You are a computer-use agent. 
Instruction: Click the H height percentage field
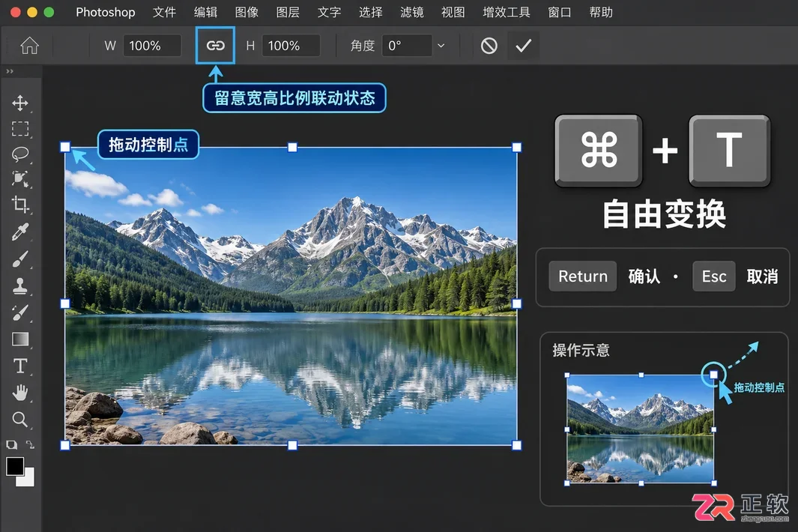point(291,45)
